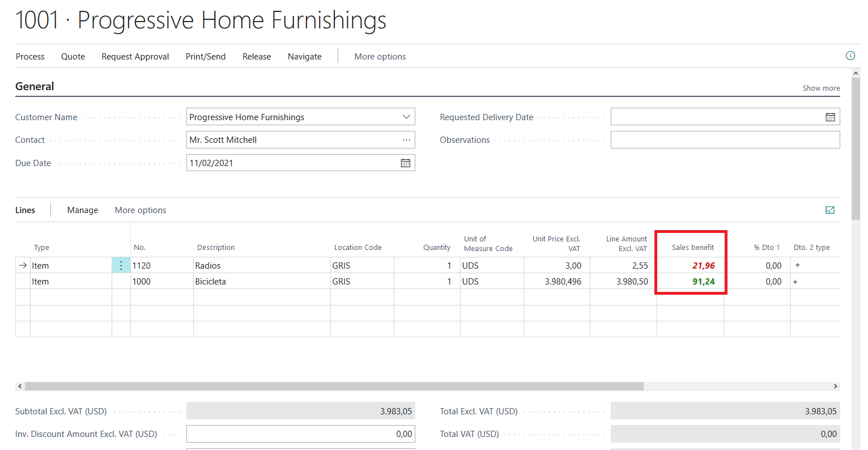This screenshot has width=868, height=450.
Task: Expand the Lines section to full view
Action: [830, 210]
